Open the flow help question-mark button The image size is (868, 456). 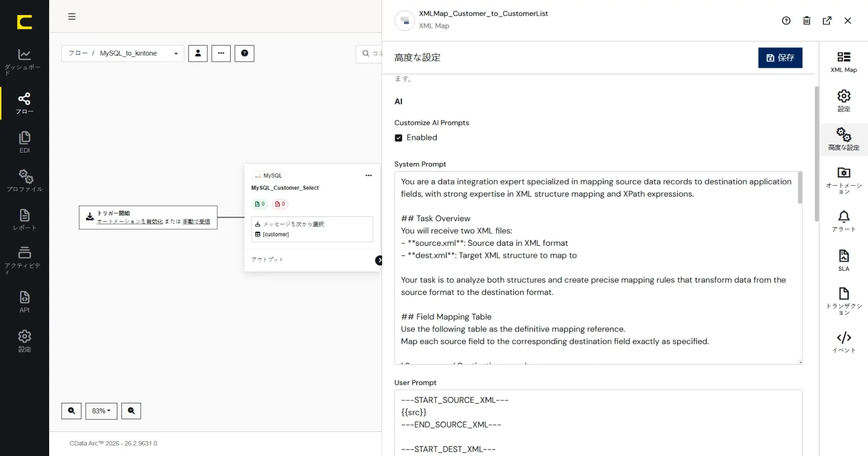coord(245,53)
